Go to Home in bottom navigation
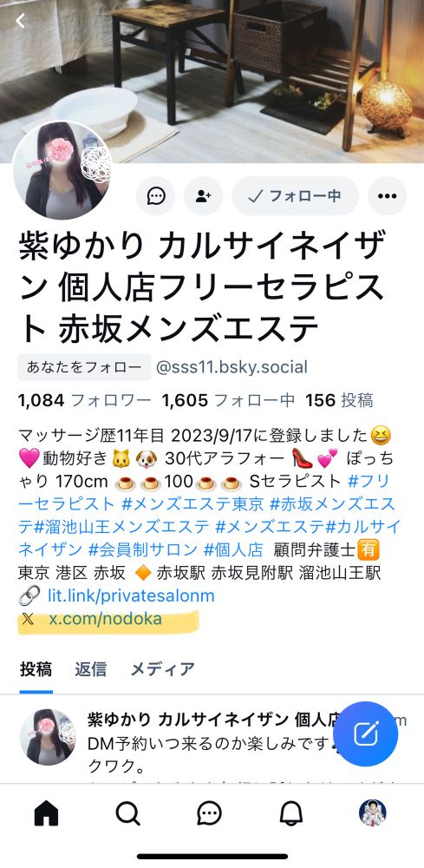This screenshot has width=424, height=868. pos(47,813)
